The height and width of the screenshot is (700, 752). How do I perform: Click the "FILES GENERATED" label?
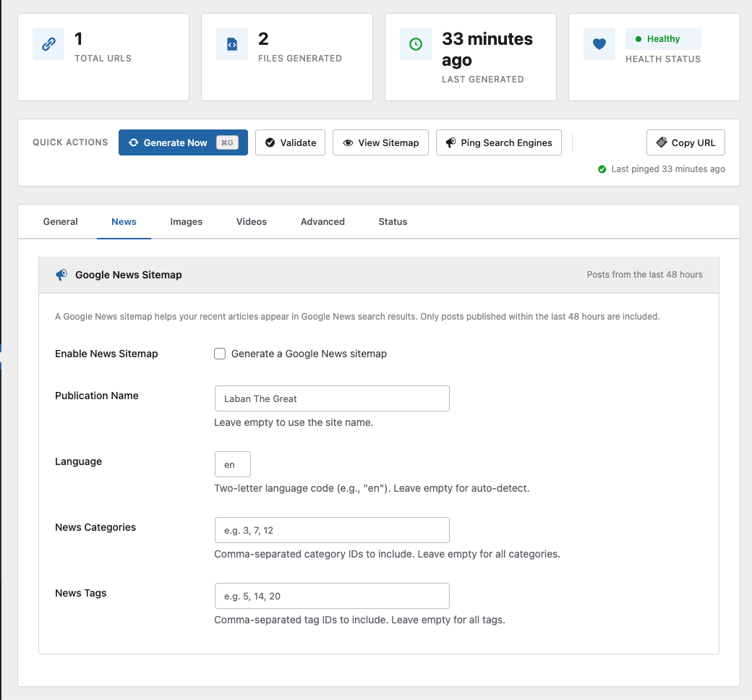pos(300,59)
